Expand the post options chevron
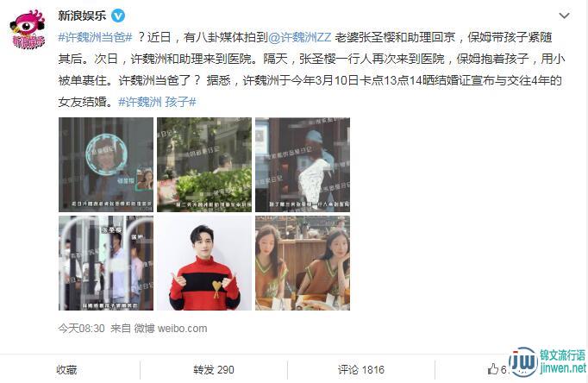The image size is (588, 383). [x=564, y=16]
